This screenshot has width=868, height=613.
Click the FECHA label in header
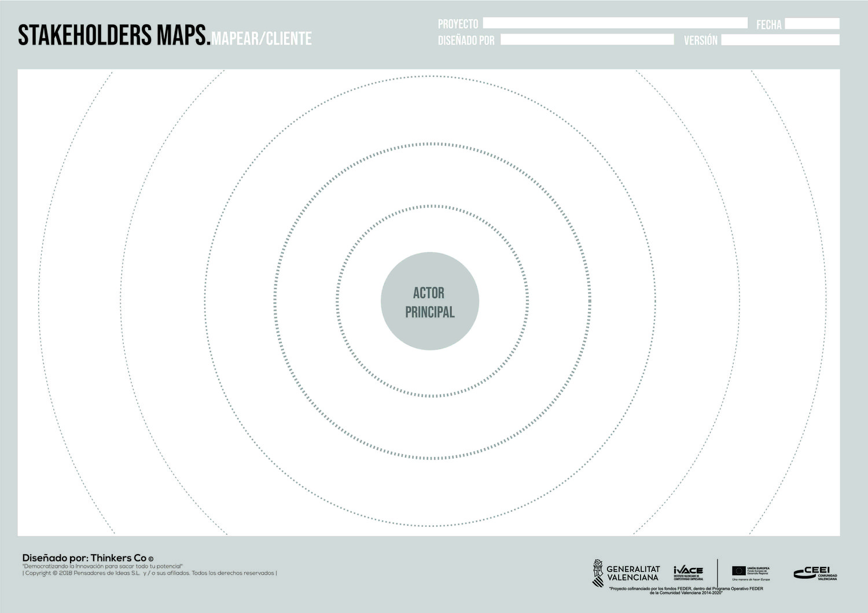pyautogui.click(x=768, y=24)
